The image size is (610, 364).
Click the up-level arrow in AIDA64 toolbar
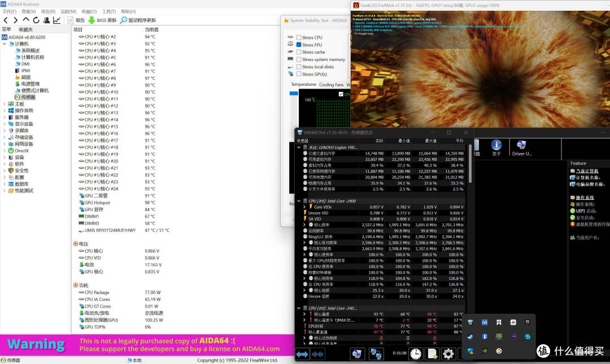click(x=25, y=20)
